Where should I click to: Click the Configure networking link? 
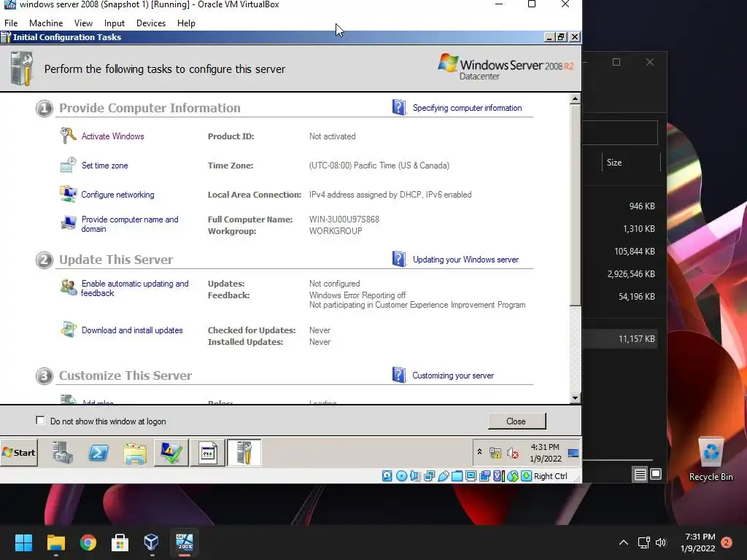pyautogui.click(x=117, y=194)
